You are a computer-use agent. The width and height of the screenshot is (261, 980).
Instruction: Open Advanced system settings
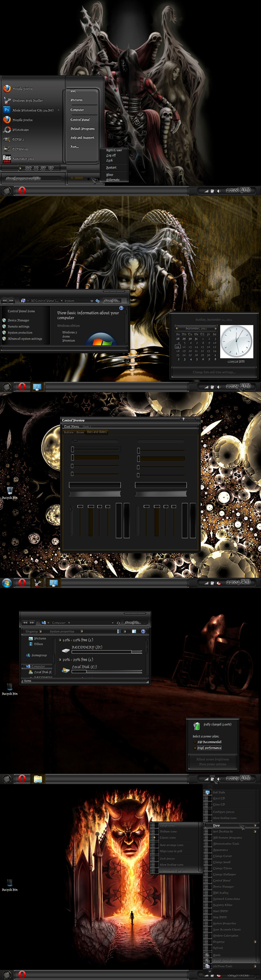(x=25, y=339)
